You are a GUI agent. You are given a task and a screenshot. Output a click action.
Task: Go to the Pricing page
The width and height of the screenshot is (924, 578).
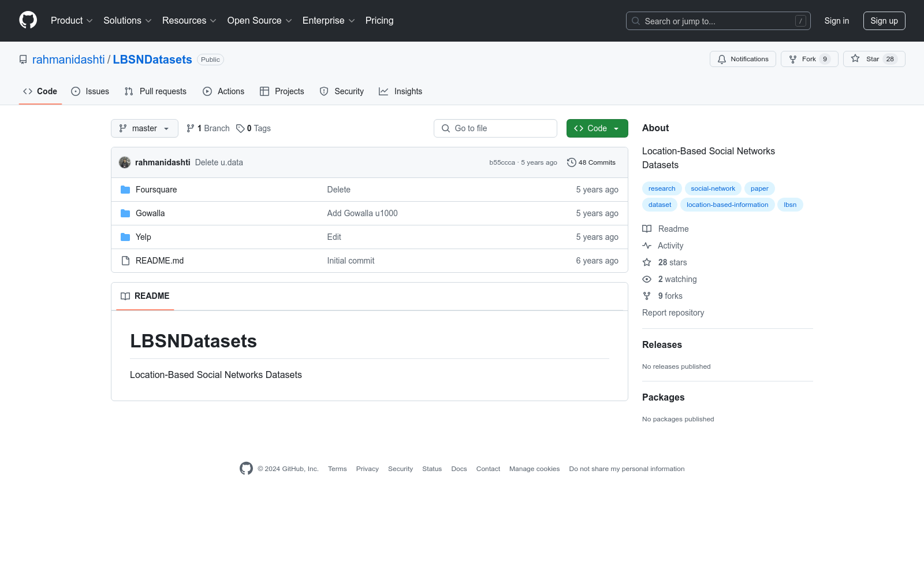(379, 21)
